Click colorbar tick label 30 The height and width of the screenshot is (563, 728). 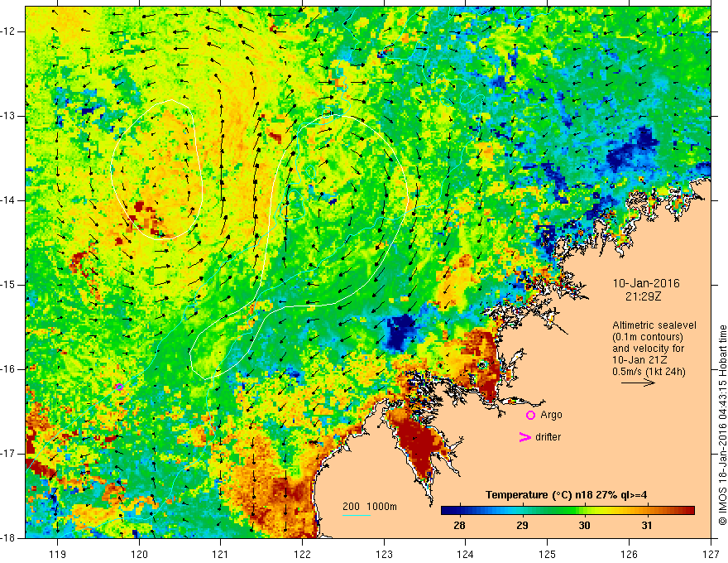click(x=584, y=526)
